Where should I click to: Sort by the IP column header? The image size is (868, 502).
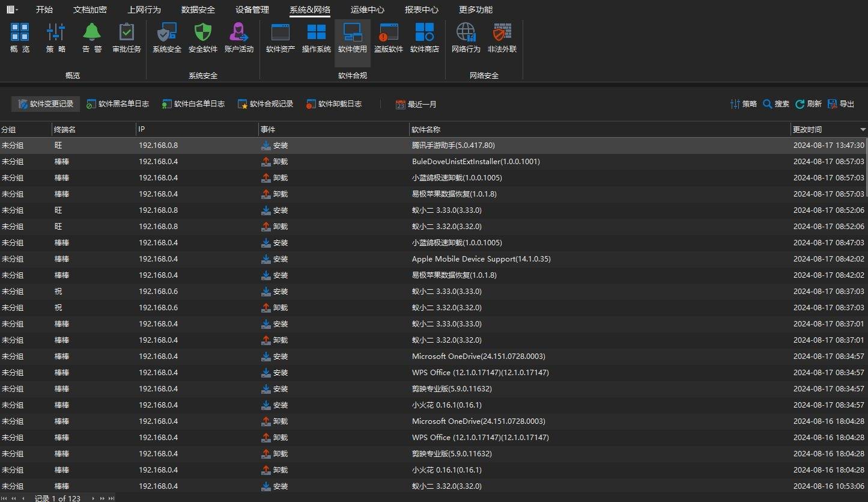(x=197, y=129)
